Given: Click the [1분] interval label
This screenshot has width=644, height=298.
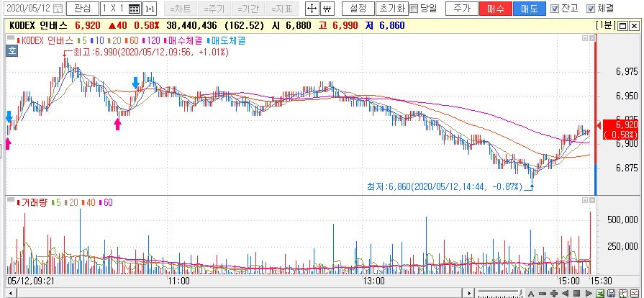Looking at the screenshot, I should click(x=605, y=25).
